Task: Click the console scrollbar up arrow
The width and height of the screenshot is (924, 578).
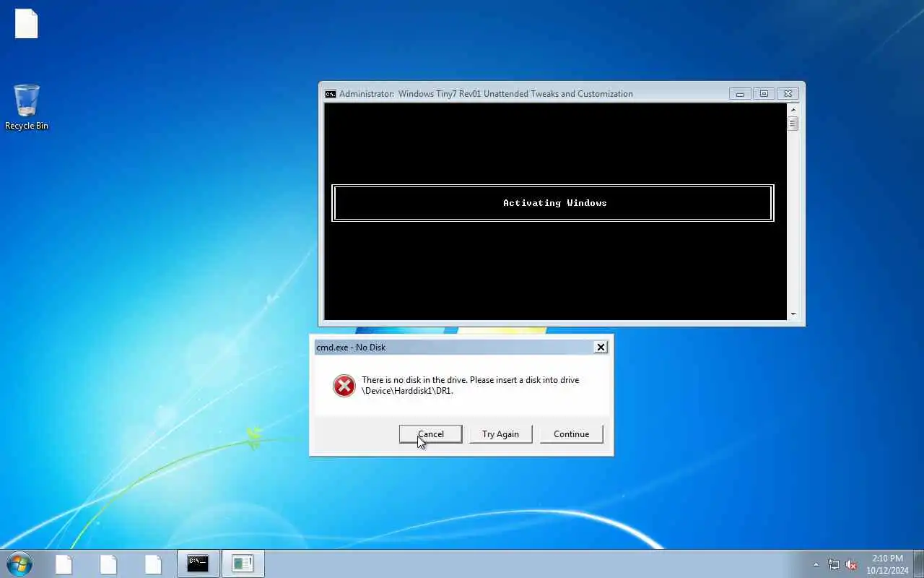Action: coord(793,109)
